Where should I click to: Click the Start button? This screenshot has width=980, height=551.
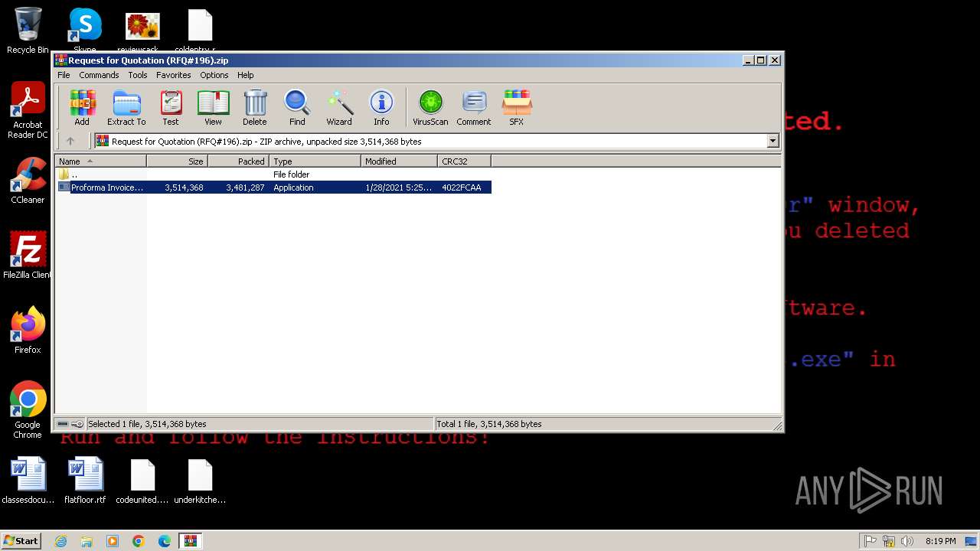point(21,541)
